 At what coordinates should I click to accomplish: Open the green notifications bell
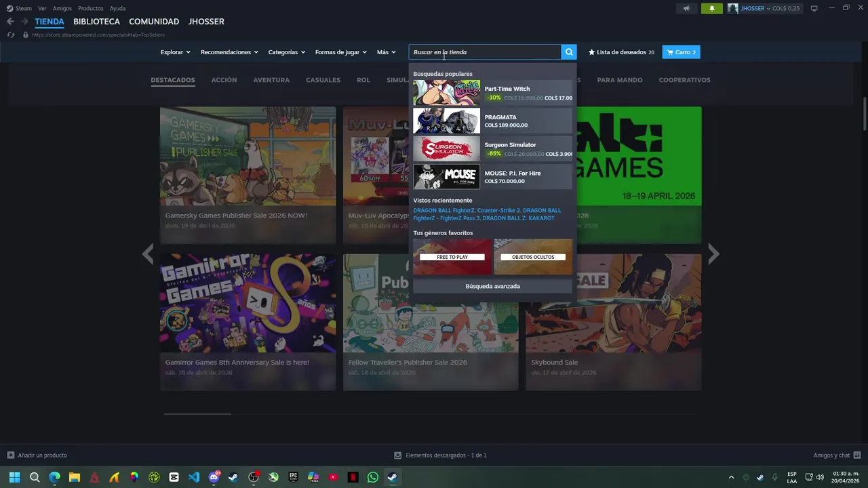[712, 8]
